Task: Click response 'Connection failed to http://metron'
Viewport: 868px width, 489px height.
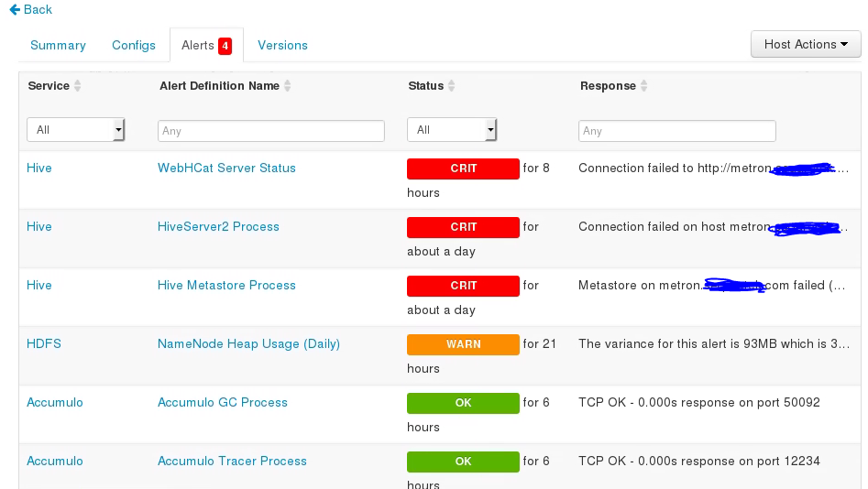Action: [675, 168]
